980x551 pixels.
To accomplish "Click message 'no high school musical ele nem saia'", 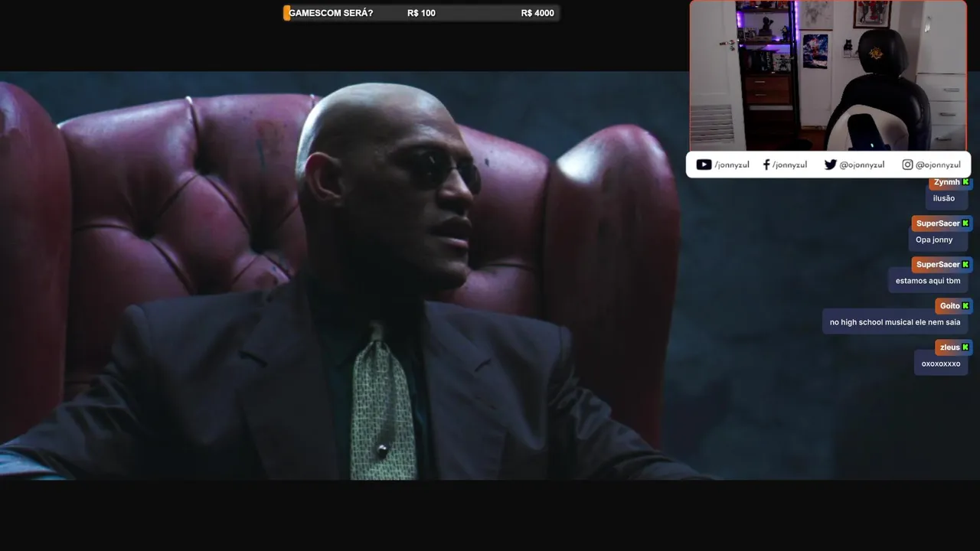I will (895, 322).
